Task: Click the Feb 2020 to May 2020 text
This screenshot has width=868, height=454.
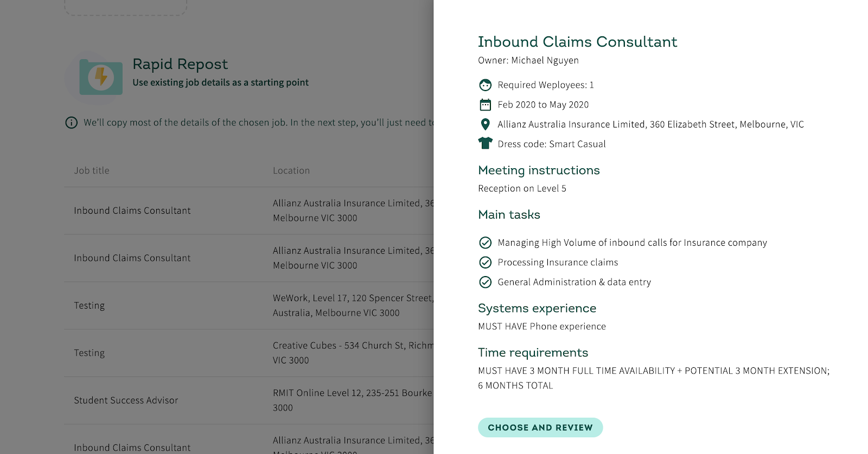Action: click(543, 105)
